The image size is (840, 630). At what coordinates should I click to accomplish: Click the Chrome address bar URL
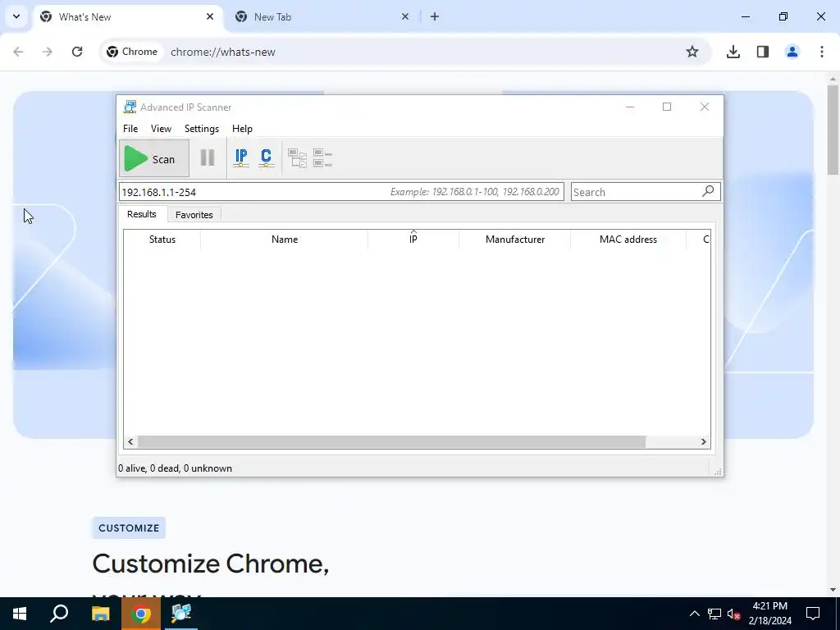pos(223,52)
